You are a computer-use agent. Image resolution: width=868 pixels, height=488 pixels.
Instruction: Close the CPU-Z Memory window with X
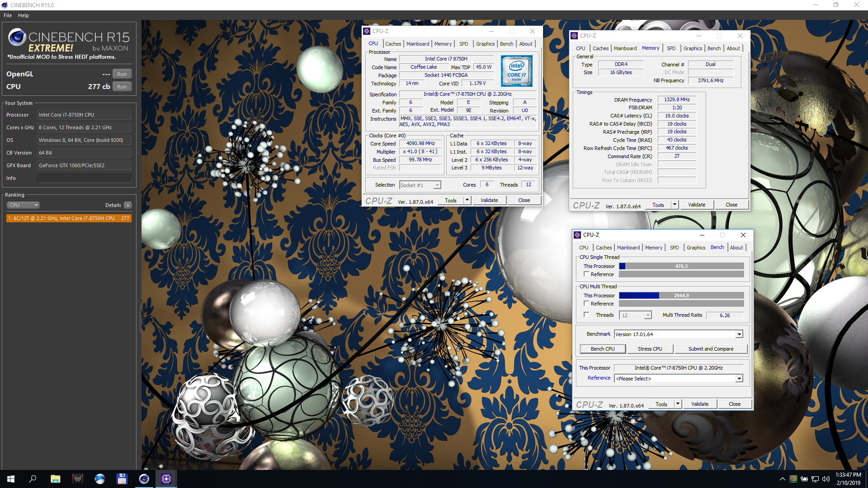click(740, 36)
